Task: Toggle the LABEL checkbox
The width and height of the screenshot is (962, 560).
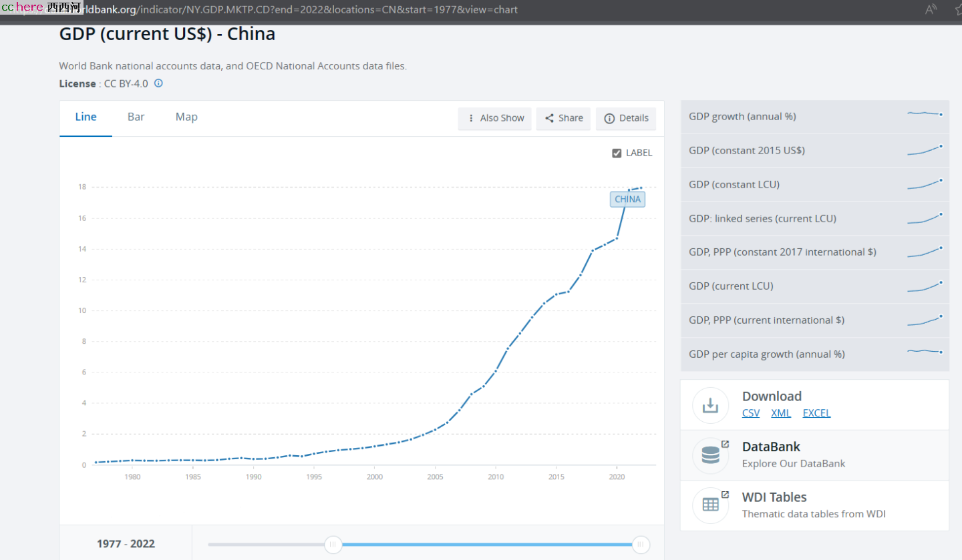Action: click(x=617, y=153)
